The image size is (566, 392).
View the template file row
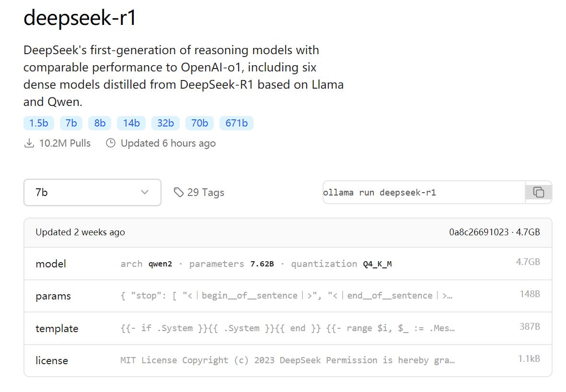pyautogui.click(x=288, y=328)
